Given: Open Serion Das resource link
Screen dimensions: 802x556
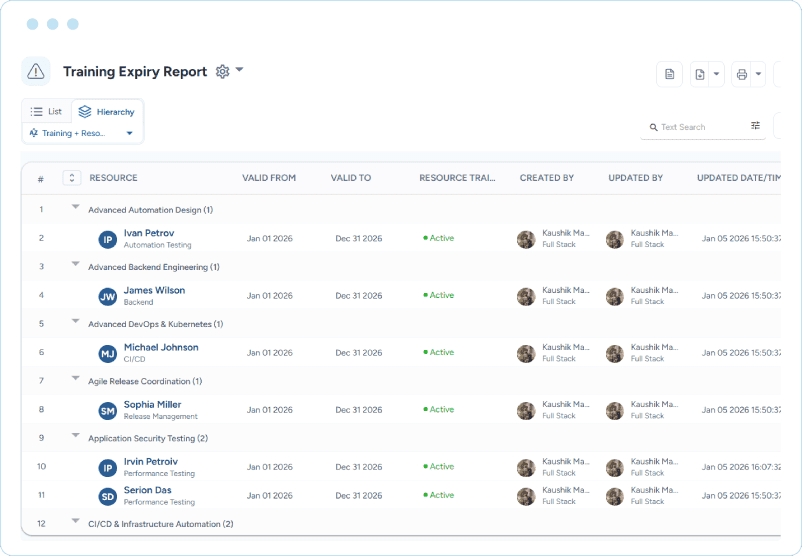Looking at the screenshot, I should pyautogui.click(x=147, y=490).
